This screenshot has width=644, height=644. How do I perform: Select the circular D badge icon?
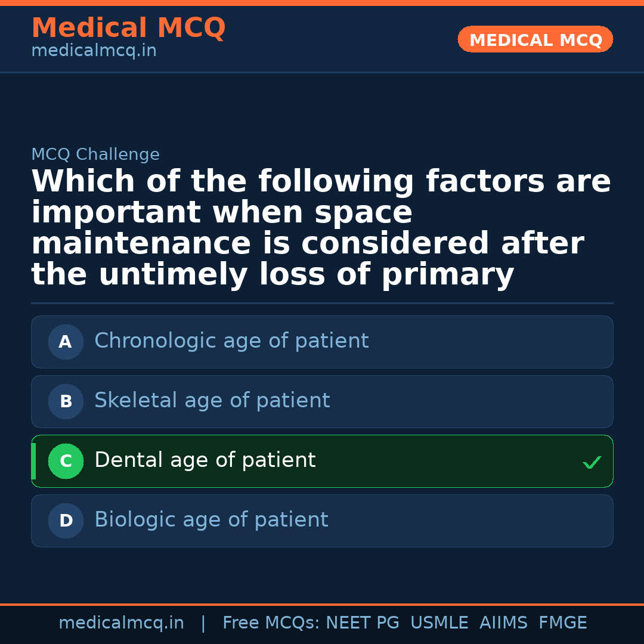point(66,521)
